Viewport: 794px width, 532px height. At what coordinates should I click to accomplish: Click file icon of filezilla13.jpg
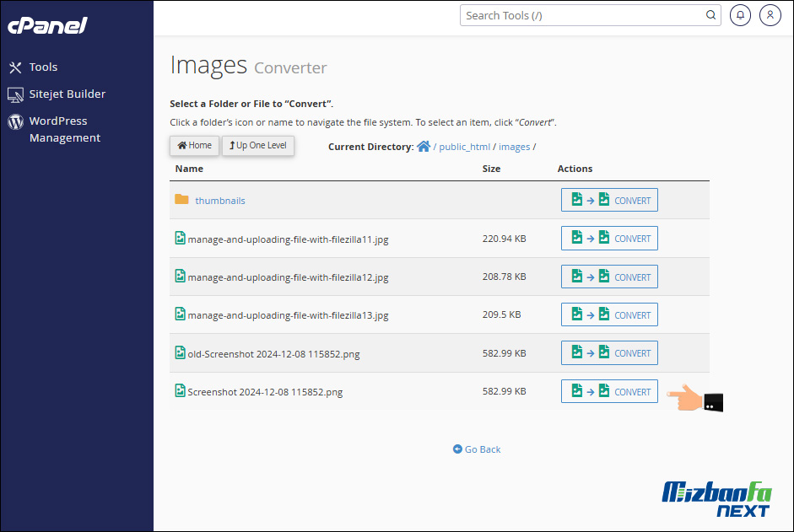coord(180,314)
